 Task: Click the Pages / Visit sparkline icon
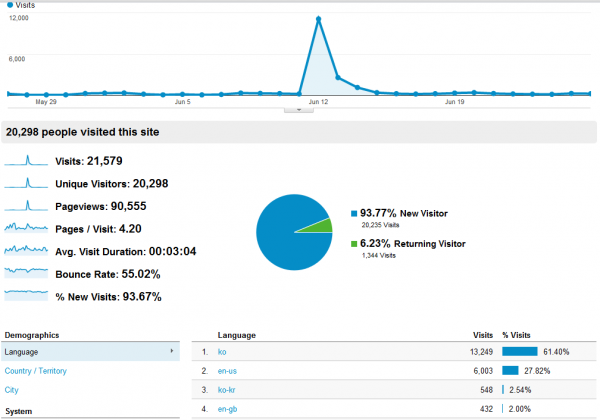(x=27, y=228)
